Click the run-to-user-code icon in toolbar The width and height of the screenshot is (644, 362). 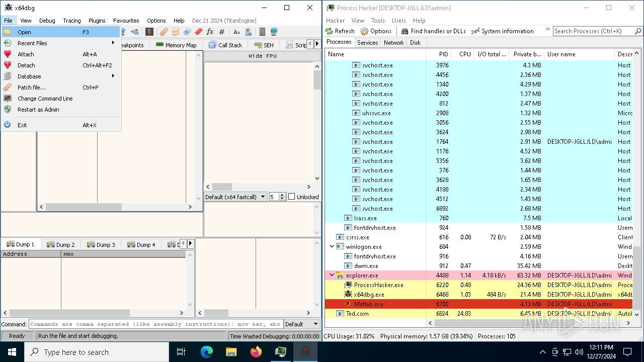click(x=135, y=32)
